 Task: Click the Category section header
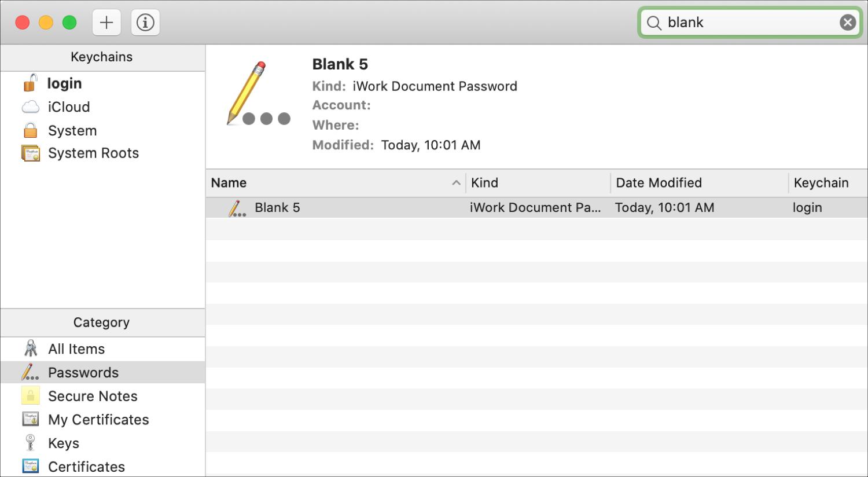[x=102, y=322]
